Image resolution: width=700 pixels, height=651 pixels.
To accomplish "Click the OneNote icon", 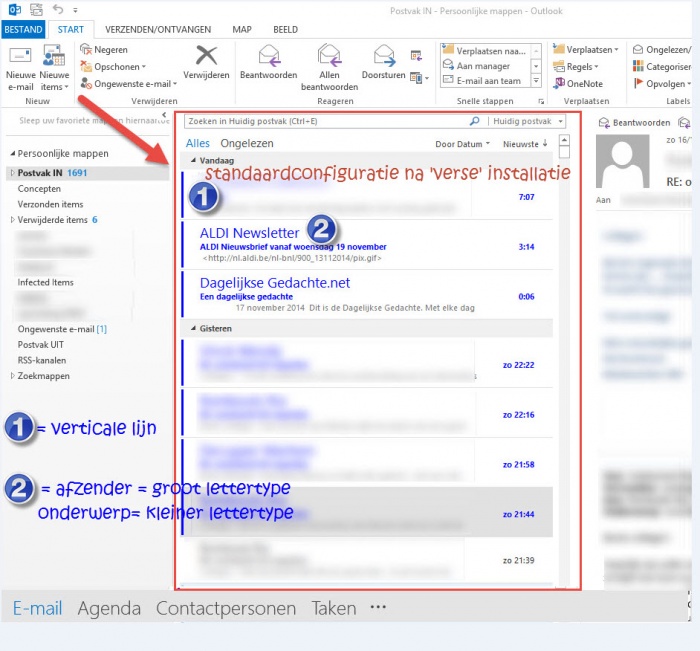I will [x=558, y=83].
